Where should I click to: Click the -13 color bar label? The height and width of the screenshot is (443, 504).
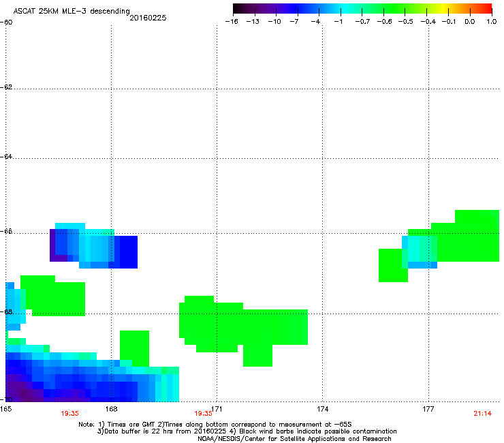pos(253,22)
